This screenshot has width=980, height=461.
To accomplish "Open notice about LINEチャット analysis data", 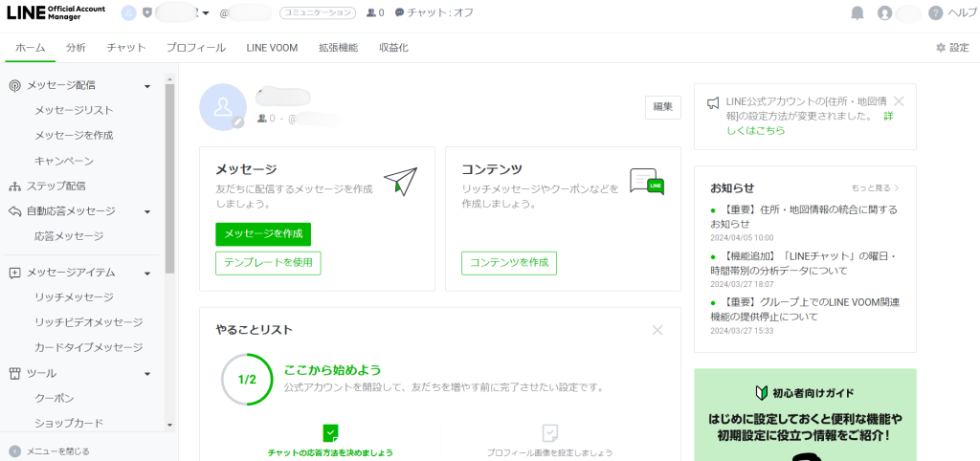I will pyautogui.click(x=804, y=264).
